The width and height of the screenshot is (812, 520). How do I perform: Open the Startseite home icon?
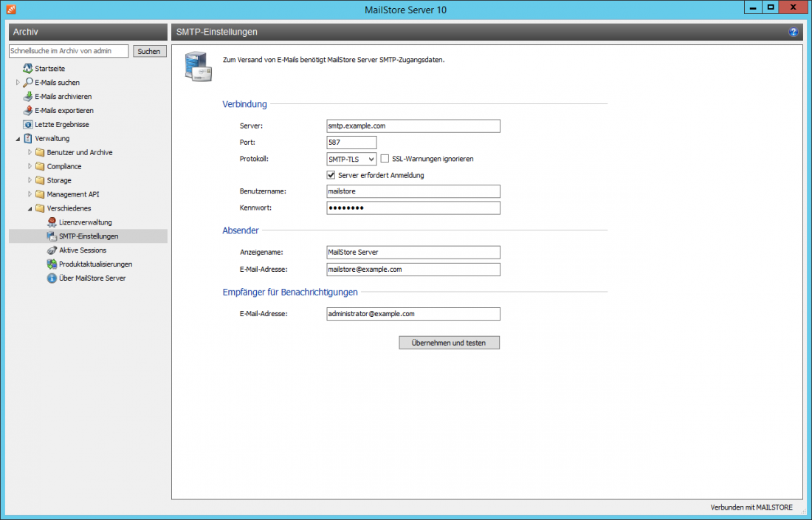(27, 68)
